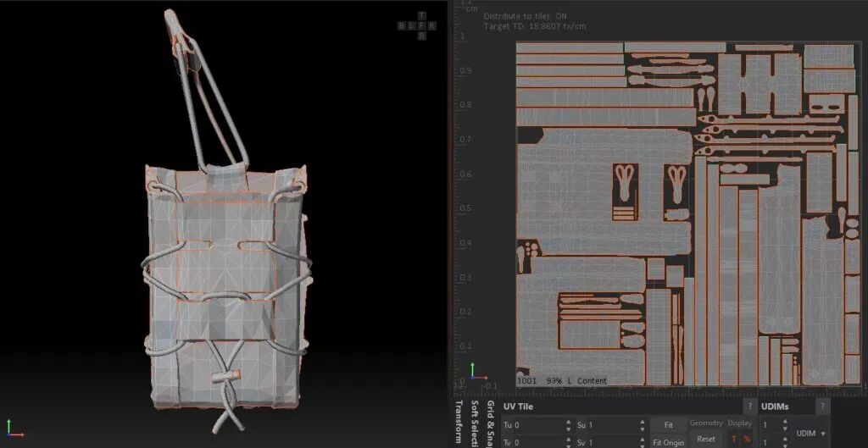Decrease Tu value with down arrow
The image size is (868, 448).
(569, 429)
